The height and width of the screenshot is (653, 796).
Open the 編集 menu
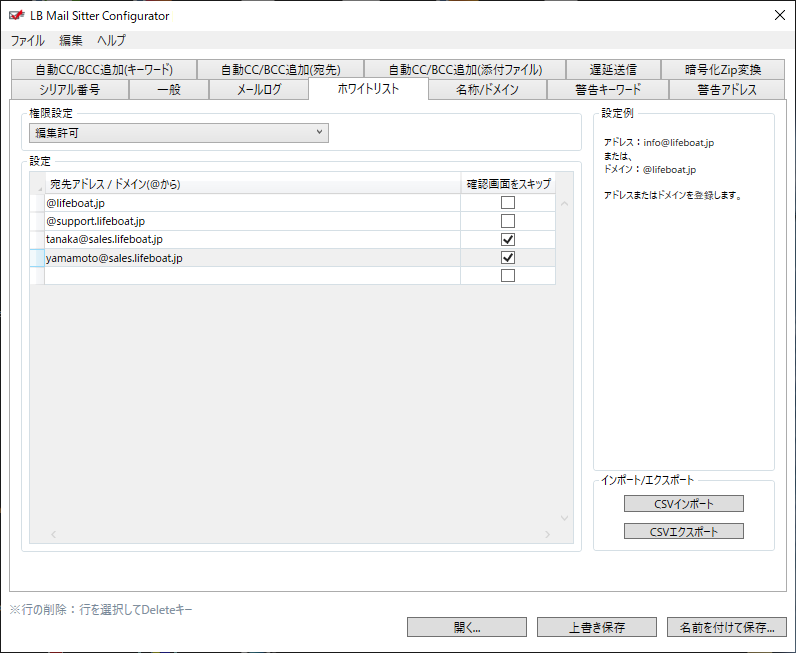click(x=71, y=40)
